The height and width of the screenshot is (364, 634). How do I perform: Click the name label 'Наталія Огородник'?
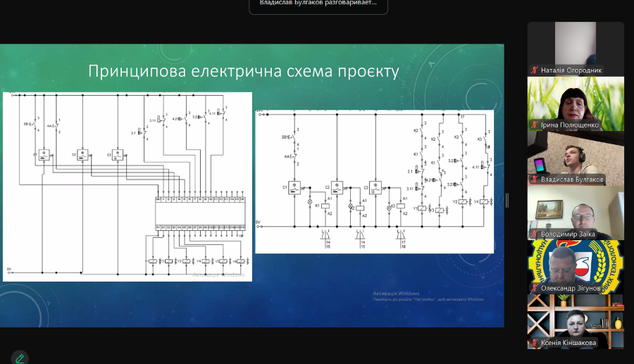pyautogui.click(x=571, y=70)
